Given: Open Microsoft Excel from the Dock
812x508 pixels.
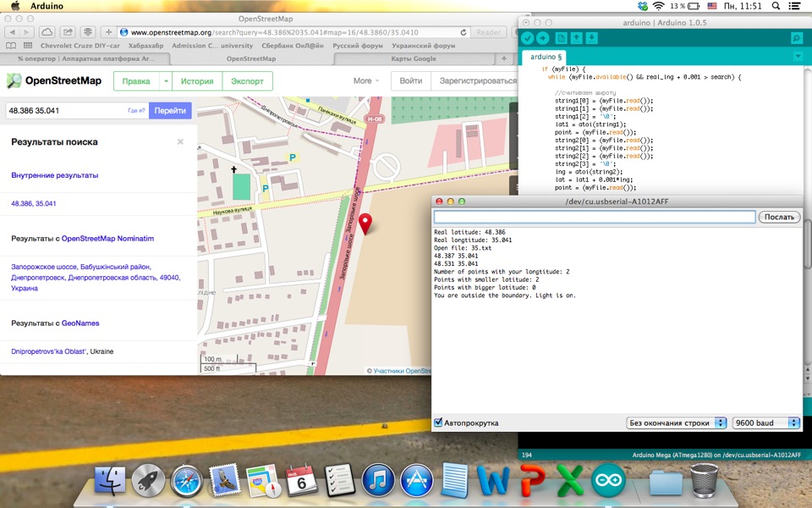Looking at the screenshot, I should (x=569, y=480).
